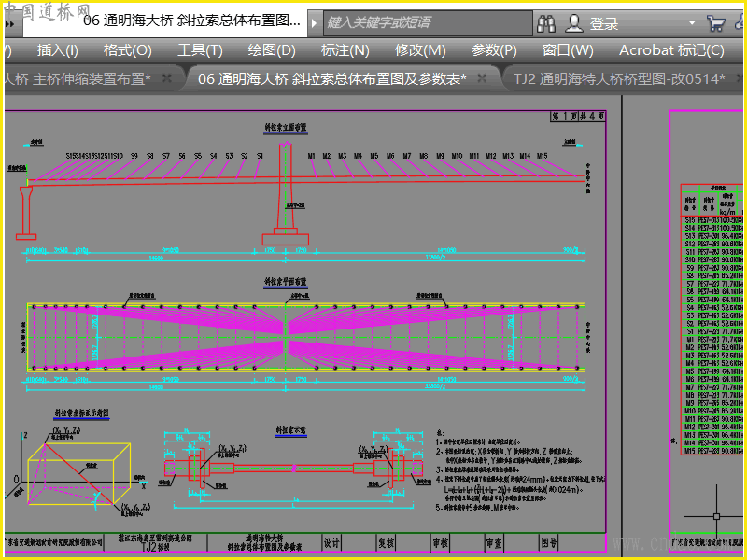Image resolution: width=747 pixels, height=560 pixels.
Task: Click the page number label 第1页共4页
Action: 578,117
